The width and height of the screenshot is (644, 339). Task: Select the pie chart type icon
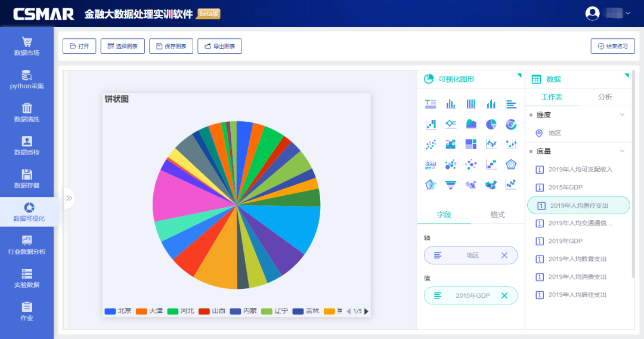pyautogui.click(x=491, y=124)
